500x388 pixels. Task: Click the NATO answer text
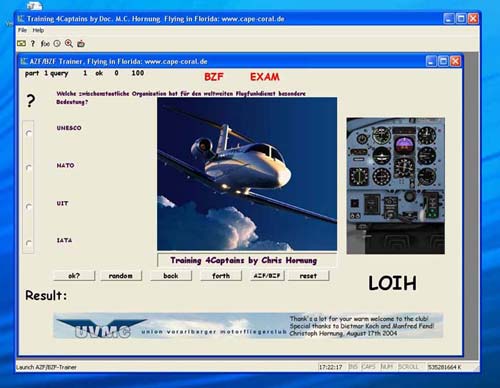(x=65, y=165)
